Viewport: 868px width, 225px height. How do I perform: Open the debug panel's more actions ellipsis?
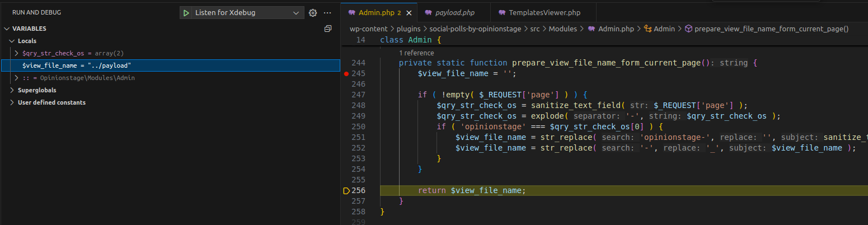(x=327, y=13)
